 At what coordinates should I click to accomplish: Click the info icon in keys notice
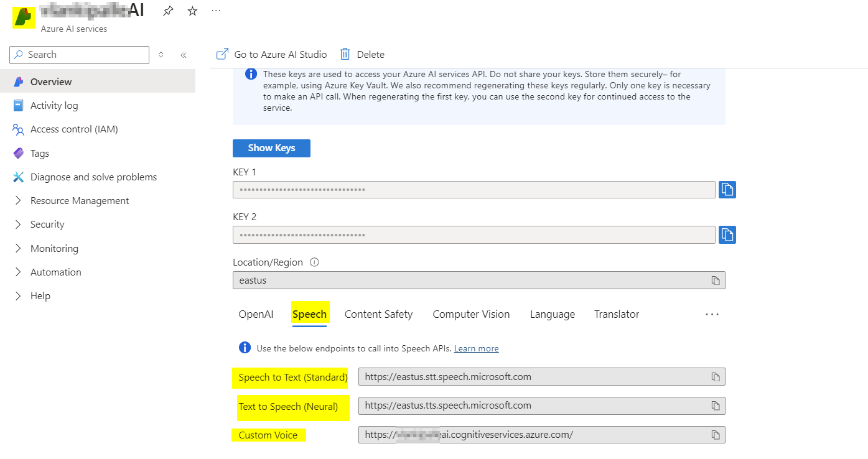coord(251,74)
